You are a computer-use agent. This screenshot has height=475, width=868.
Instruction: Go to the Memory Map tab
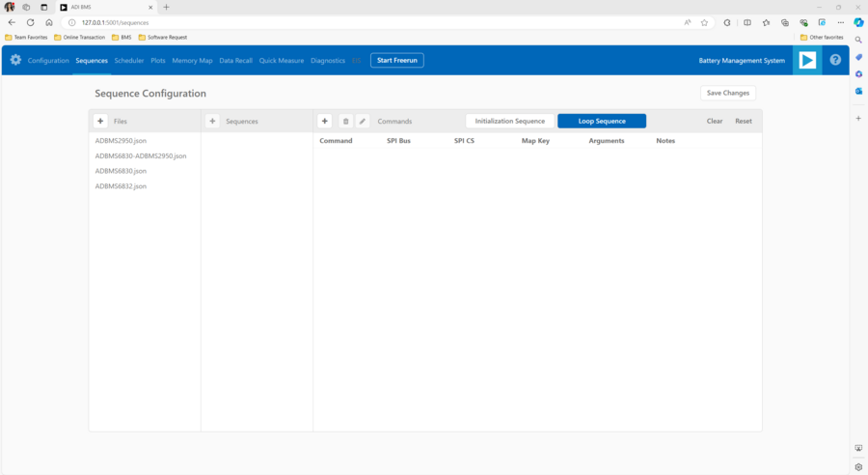(x=192, y=60)
